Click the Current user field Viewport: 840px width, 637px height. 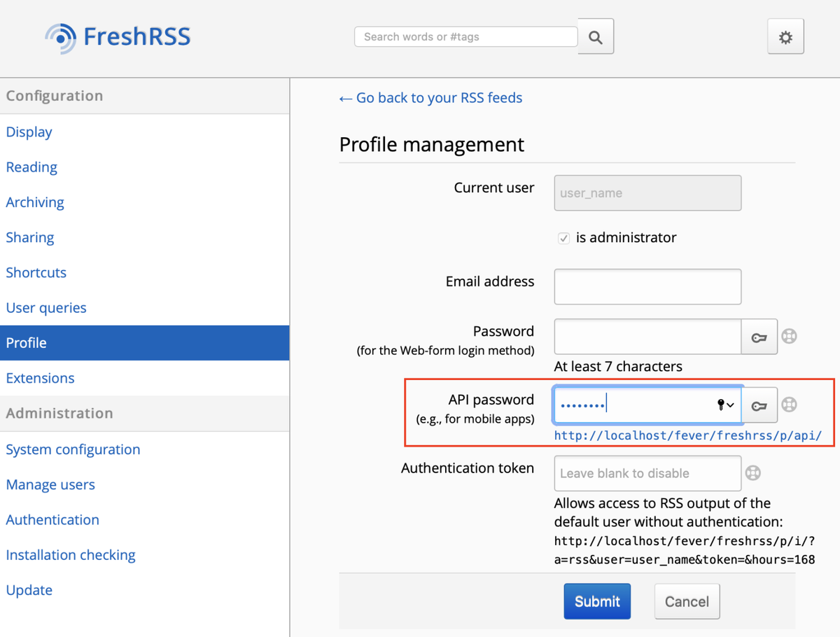(x=647, y=192)
